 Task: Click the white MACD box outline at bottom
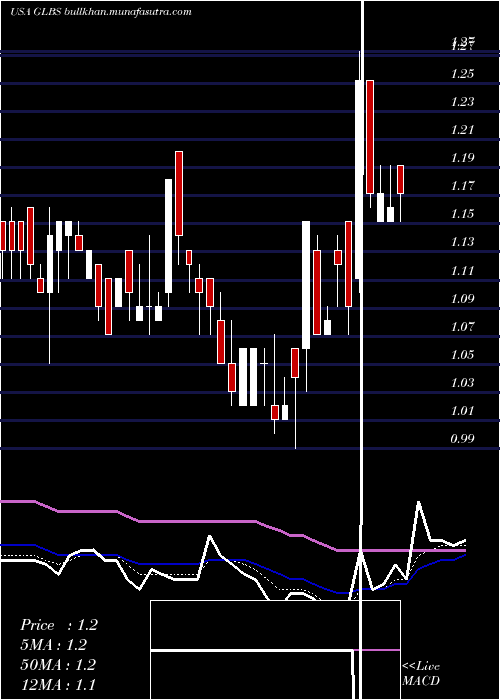(275, 650)
